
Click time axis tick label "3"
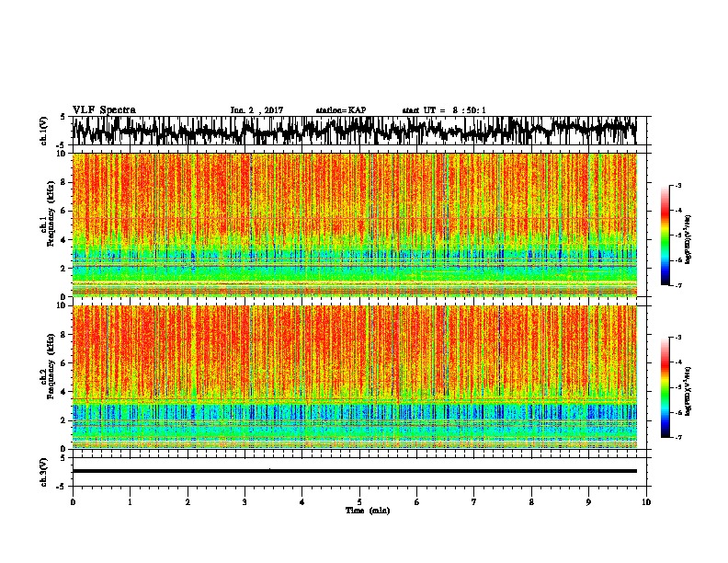point(245,502)
